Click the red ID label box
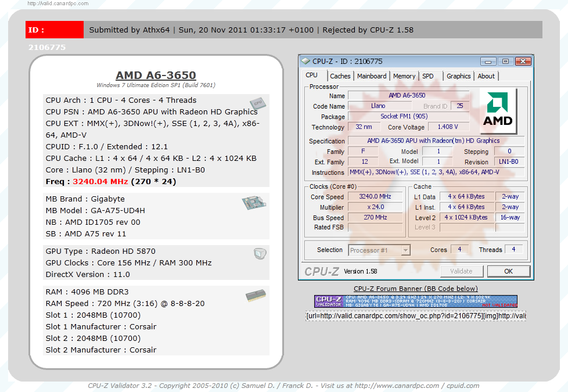The height and width of the screenshot is (392, 568). (x=55, y=30)
